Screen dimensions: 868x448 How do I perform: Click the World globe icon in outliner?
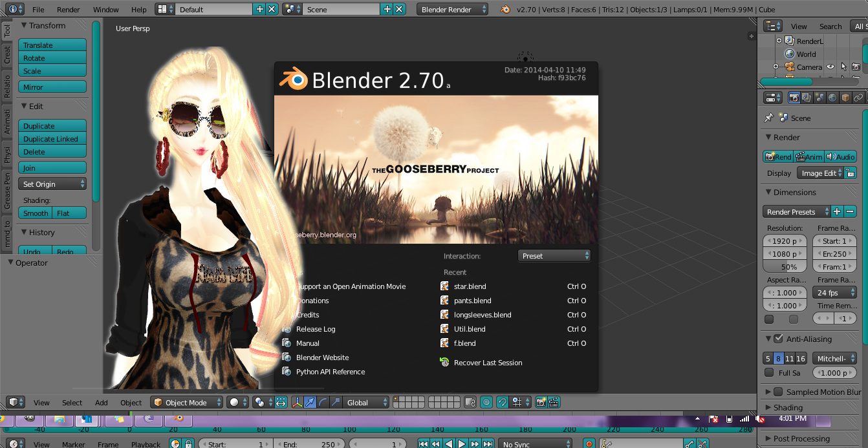pyautogui.click(x=790, y=54)
